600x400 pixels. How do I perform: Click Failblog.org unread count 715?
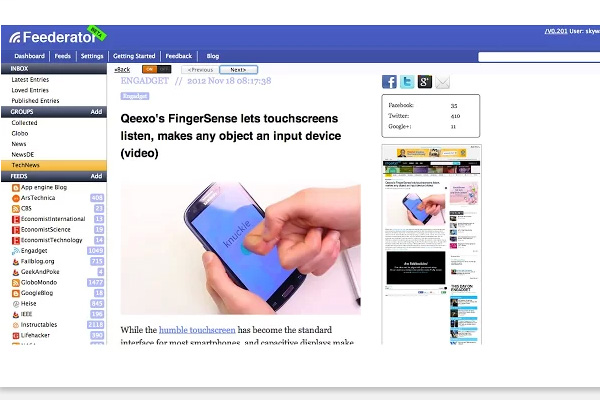pos(97,261)
